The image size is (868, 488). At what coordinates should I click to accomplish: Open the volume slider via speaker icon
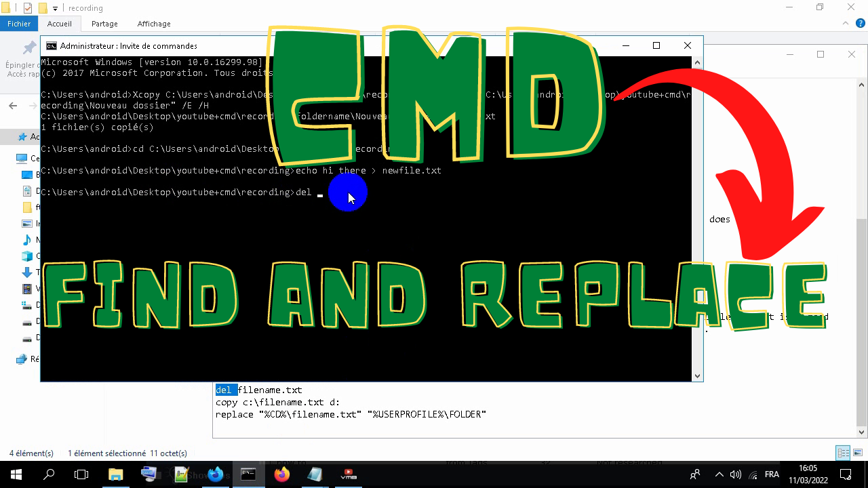point(736,474)
